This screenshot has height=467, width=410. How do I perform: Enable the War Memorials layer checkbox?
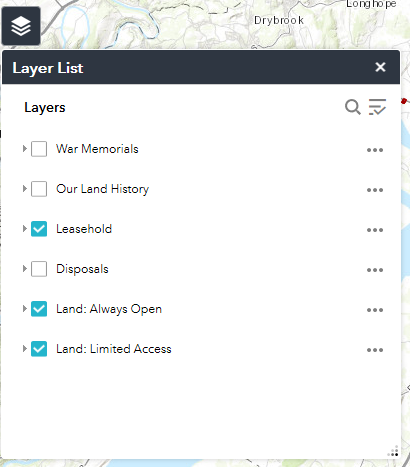39,149
